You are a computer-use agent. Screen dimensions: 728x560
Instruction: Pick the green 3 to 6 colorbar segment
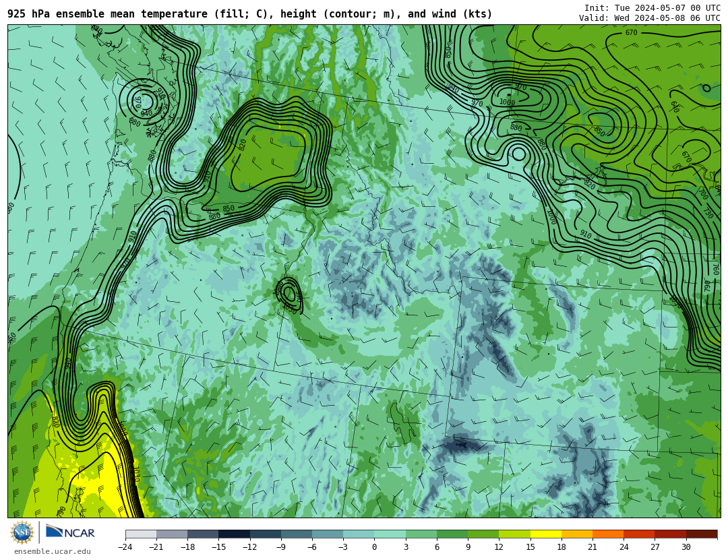pos(421,534)
